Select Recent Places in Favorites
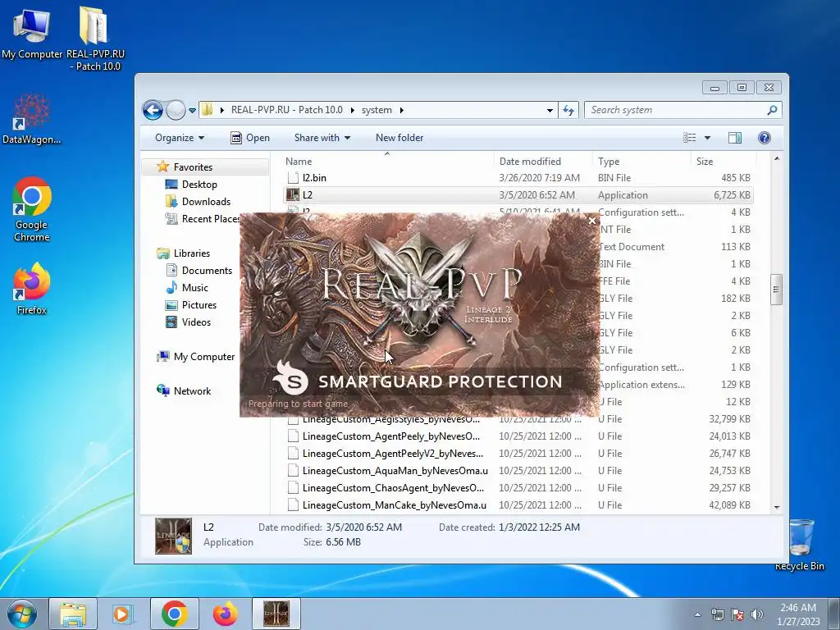Image resolution: width=840 pixels, height=630 pixels. coord(202,218)
